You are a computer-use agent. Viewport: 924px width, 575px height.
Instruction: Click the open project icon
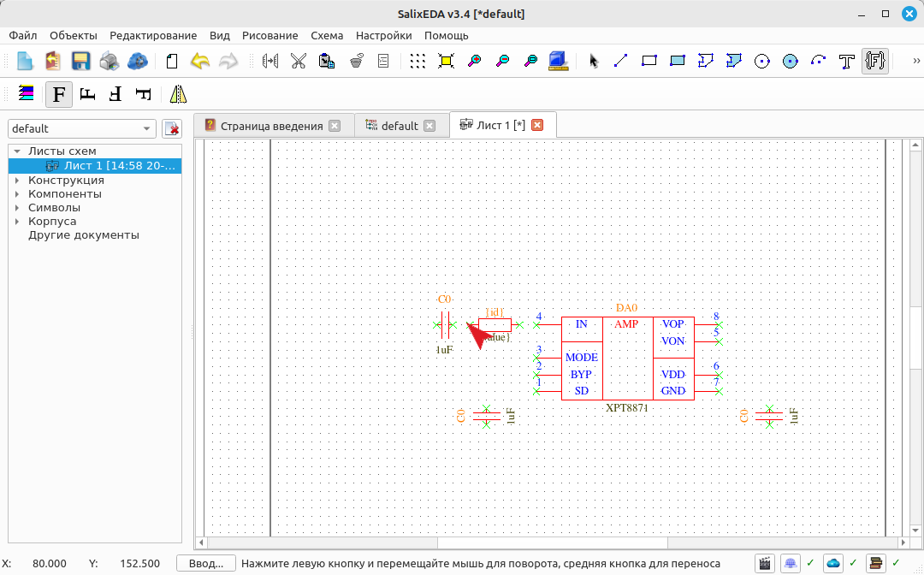[53, 61]
